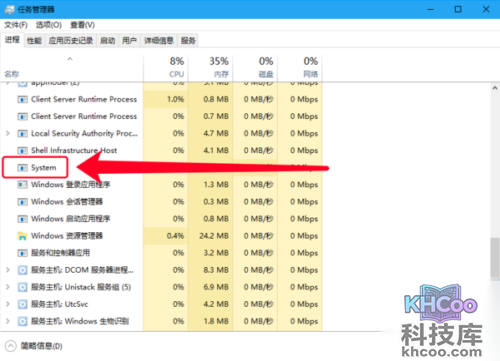
Task: Collapse to 简略信息 with the circle arrow button
Action: (x=11, y=346)
